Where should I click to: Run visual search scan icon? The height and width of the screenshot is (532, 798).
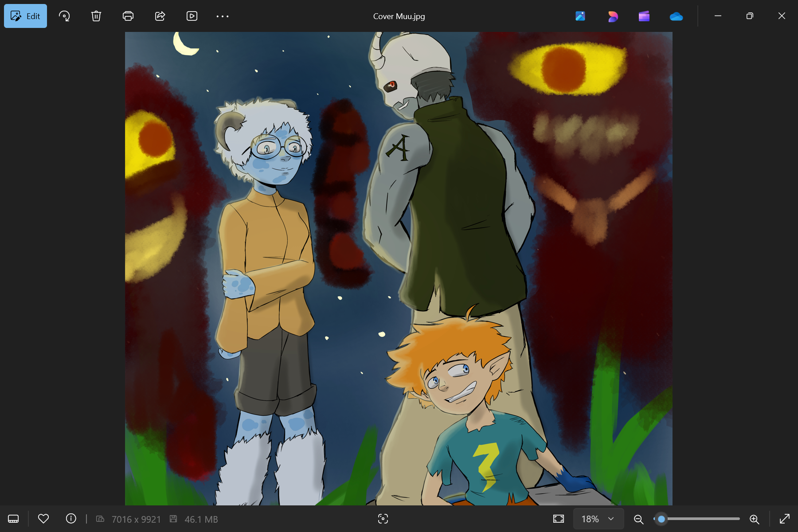point(383,519)
